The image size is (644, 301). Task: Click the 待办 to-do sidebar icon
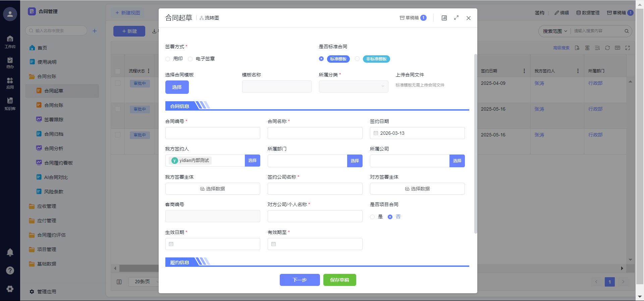(10, 62)
